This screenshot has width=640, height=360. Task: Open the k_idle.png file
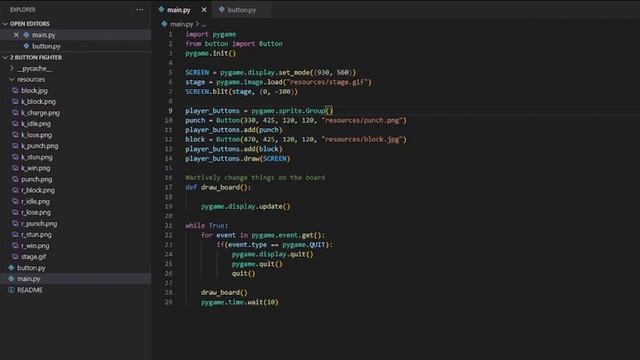36,124
